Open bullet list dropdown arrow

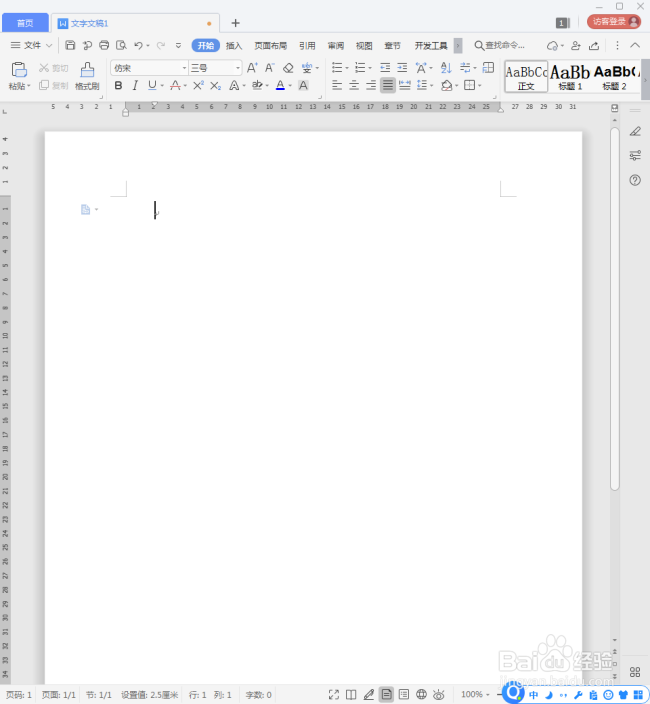[347, 68]
